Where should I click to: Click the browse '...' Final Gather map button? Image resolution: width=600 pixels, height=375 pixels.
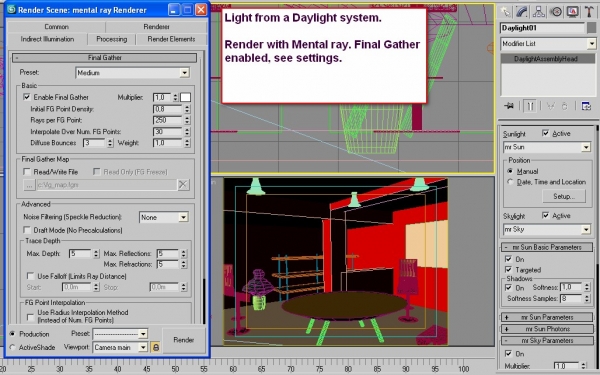pos(29,185)
